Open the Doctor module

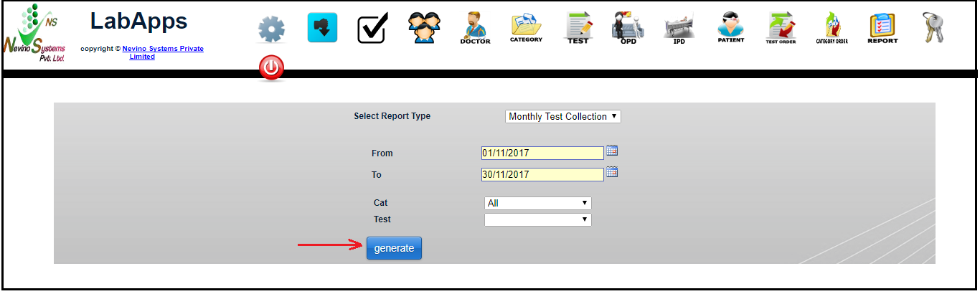(x=475, y=28)
